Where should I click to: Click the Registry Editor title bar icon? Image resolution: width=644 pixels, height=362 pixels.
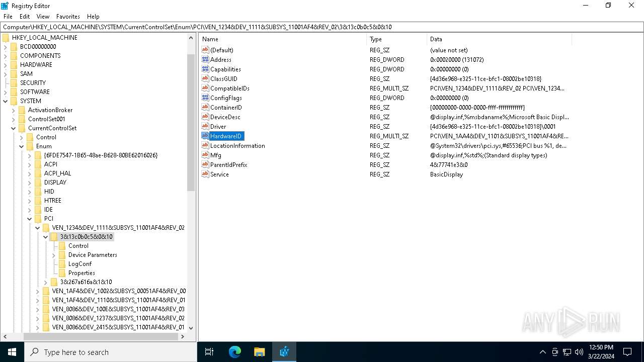(5, 6)
